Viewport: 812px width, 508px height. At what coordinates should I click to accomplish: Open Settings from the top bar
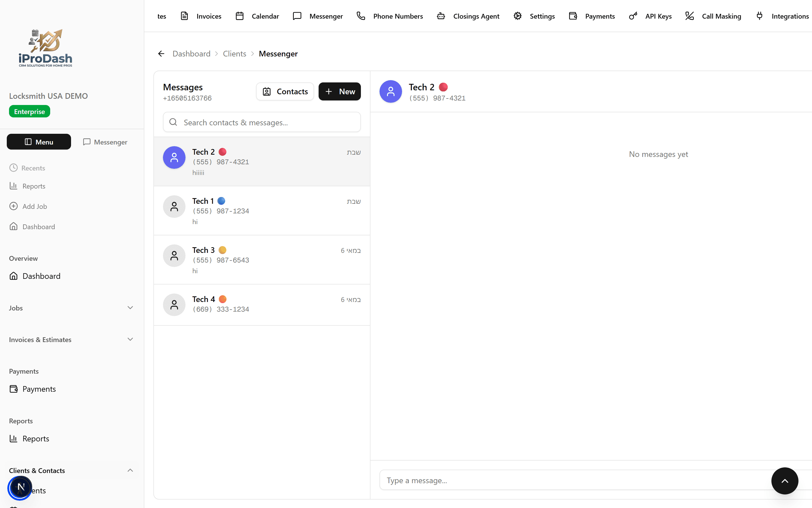pos(534,16)
